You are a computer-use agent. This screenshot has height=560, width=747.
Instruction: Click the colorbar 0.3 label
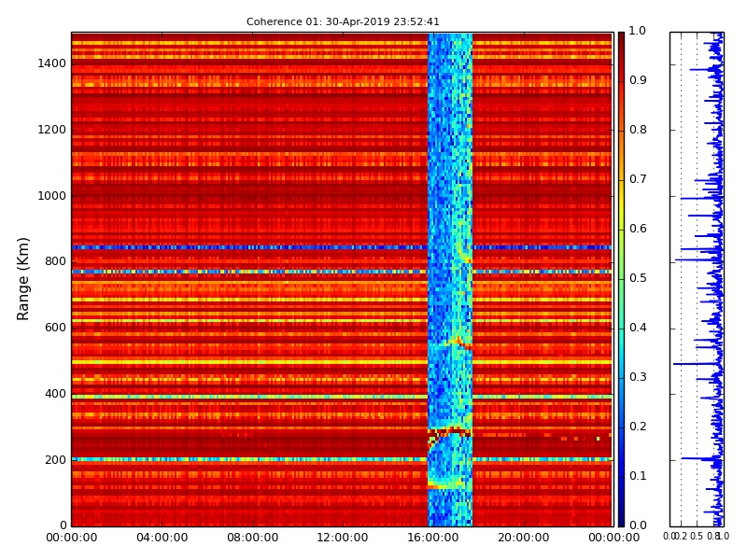click(x=638, y=377)
